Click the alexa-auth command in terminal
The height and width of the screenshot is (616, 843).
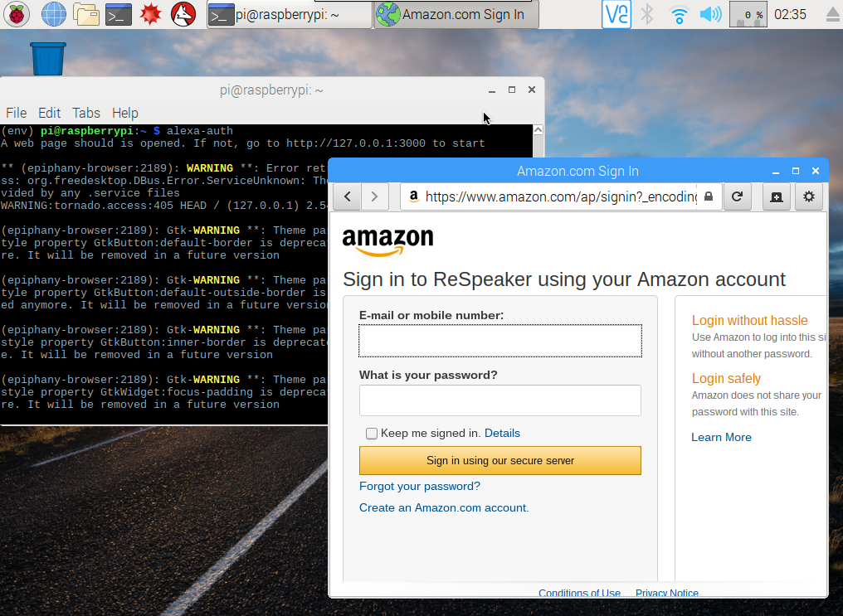pyautogui.click(x=199, y=131)
